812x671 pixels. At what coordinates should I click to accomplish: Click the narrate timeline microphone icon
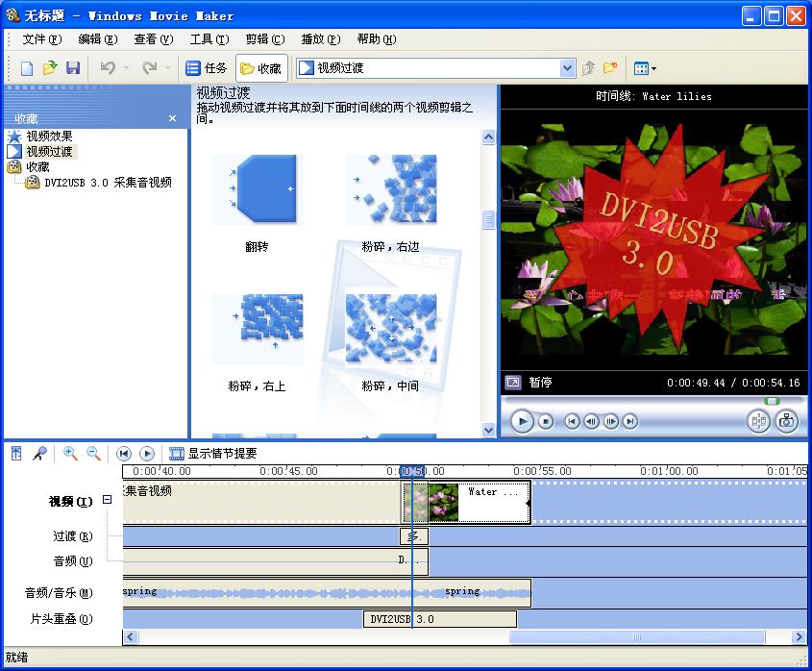click(x=39, y=454)
